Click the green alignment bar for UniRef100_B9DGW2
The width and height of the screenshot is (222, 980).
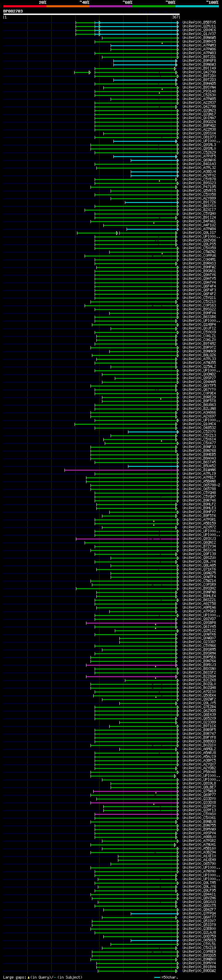point(137,971)
